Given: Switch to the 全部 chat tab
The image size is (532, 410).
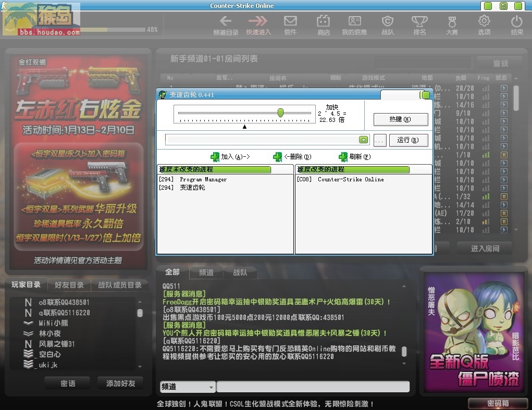Looking at the screenshot, I should [x=172, y=272].
